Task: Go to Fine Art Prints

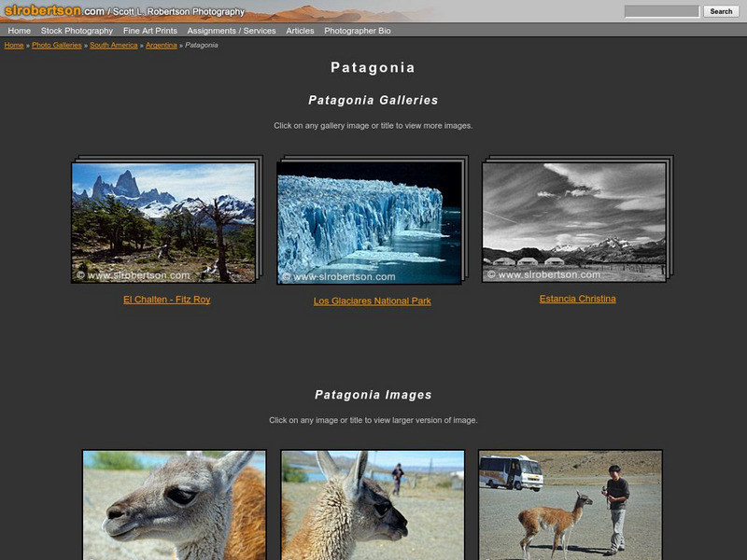Action: click(x=150, y=31)
